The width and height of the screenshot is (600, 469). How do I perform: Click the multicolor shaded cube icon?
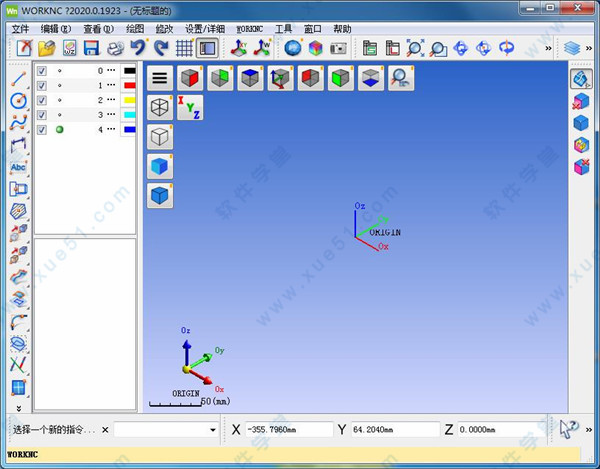click(316, 48)
